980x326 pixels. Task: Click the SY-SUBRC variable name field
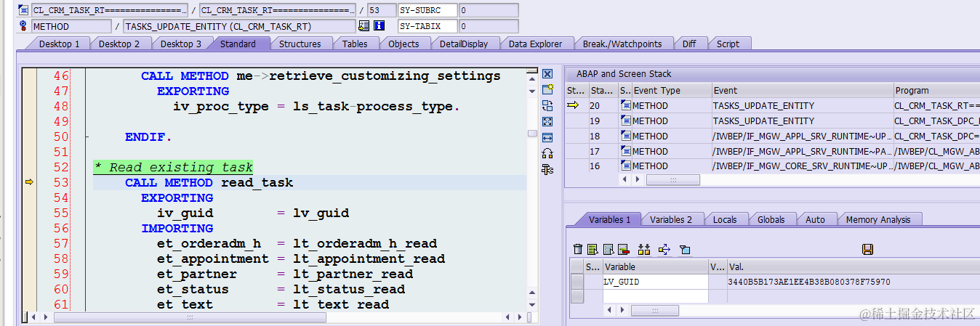click(427, 10)
